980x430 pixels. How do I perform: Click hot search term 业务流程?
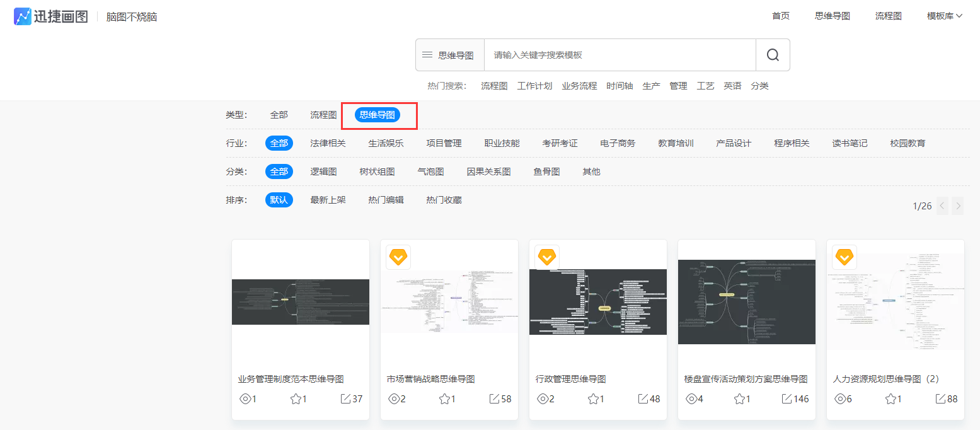[579, 86]
